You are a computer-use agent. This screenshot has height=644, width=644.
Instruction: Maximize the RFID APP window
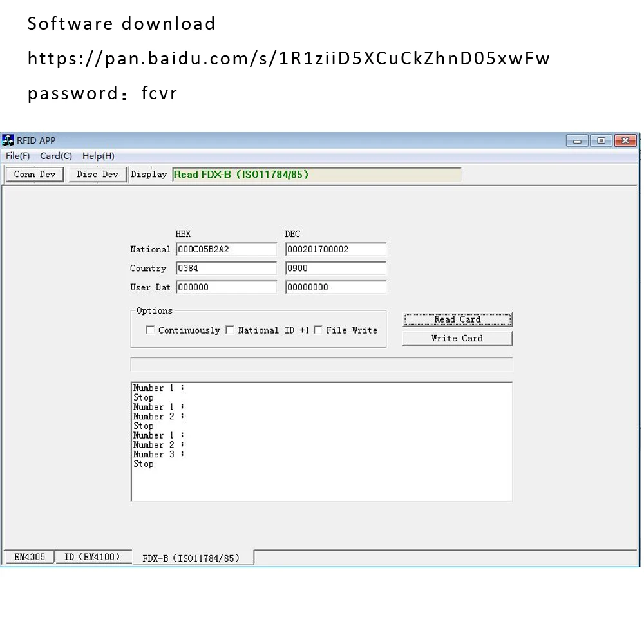(x=601, y=140)
